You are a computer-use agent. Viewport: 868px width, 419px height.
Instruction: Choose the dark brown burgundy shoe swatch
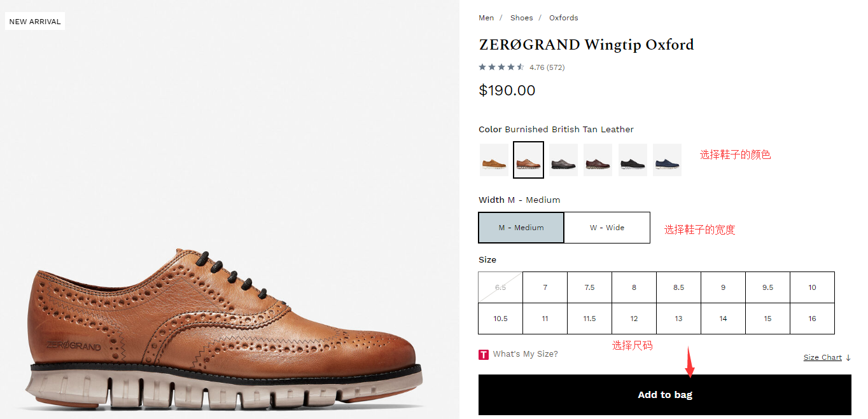click(598, 160)
